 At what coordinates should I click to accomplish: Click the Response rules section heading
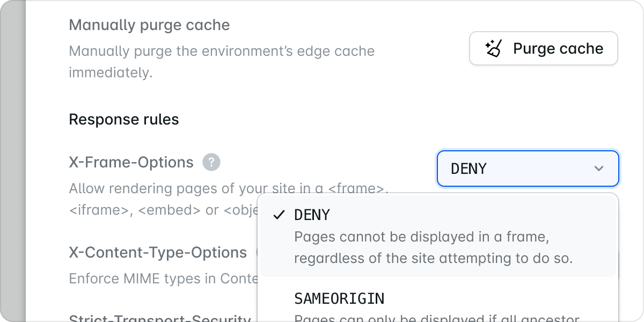[124, 119]
